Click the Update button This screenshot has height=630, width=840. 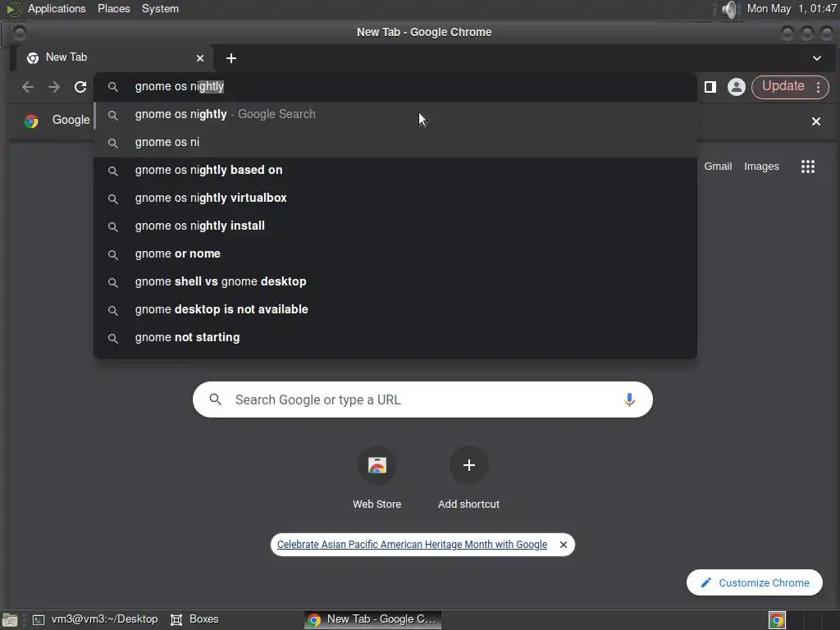point(783,86)
